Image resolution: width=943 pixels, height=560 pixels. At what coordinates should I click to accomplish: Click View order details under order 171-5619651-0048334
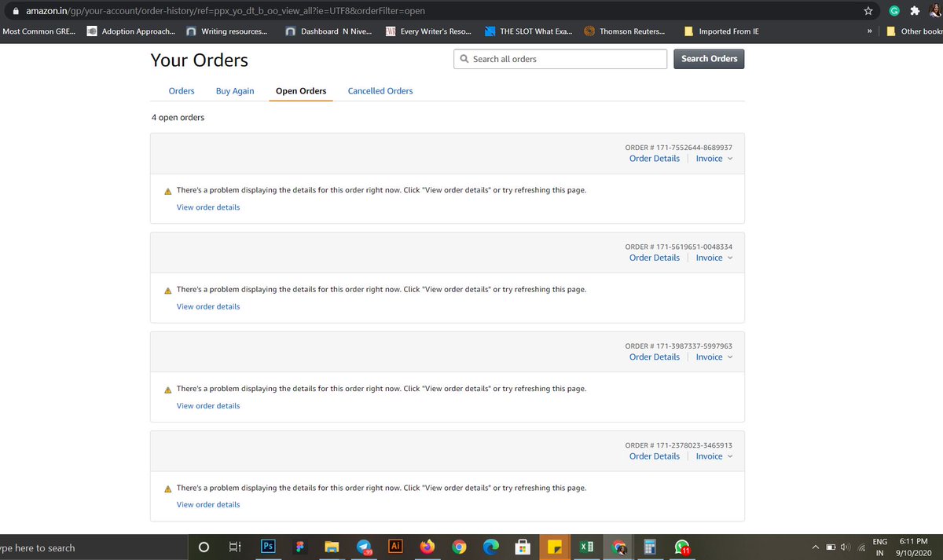click(208, 306)
